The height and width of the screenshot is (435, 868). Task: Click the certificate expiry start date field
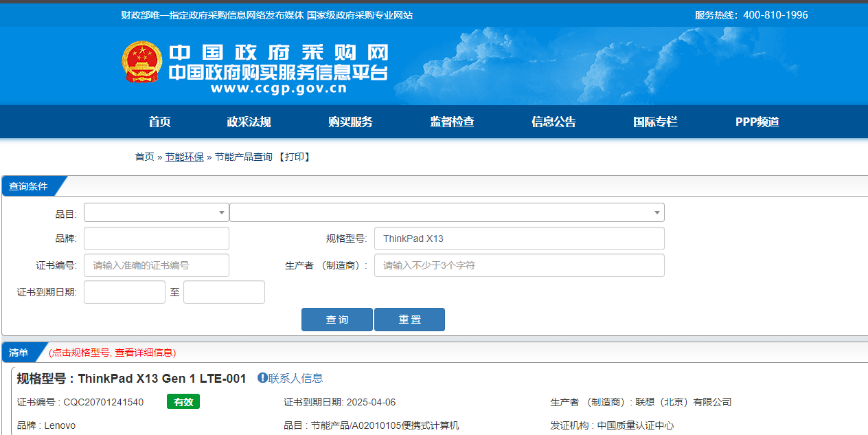pos(124,292)
